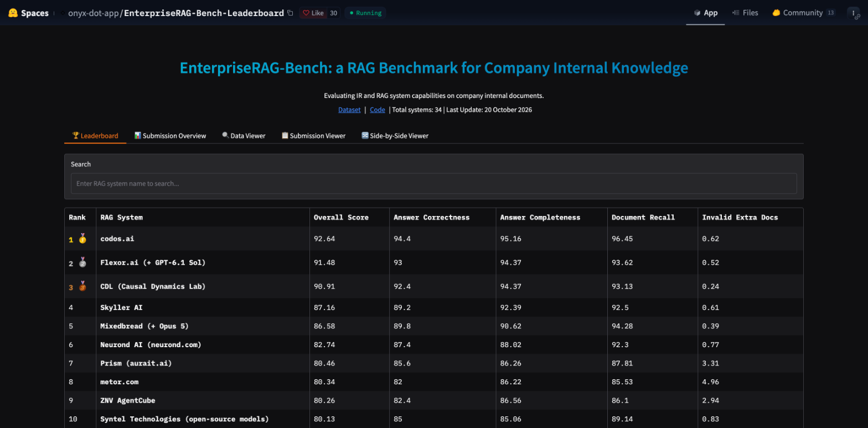Viewport: 868px width, 428px height.
Task: Click the Hugging Face Spaces logo
Action: 28,13
